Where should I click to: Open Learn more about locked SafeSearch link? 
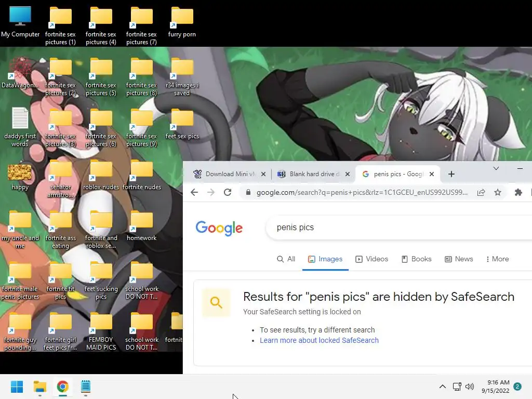click(320, 340)
